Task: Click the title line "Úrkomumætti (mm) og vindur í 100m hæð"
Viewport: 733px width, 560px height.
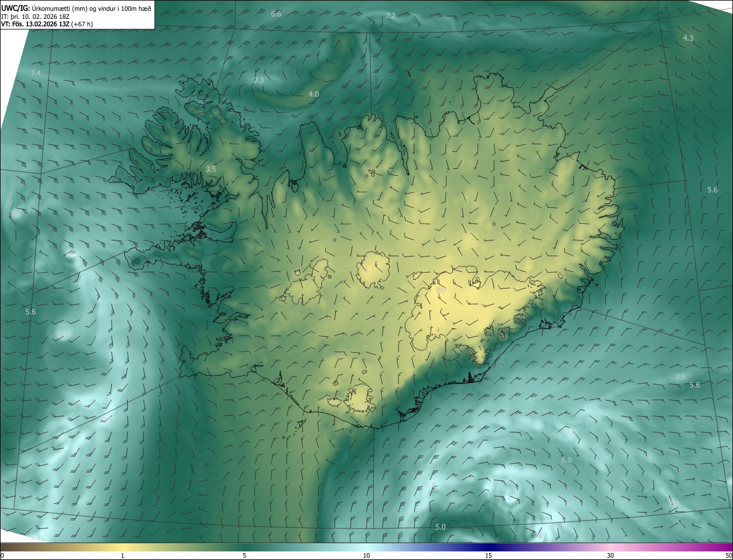Action: tap(92, 8)
